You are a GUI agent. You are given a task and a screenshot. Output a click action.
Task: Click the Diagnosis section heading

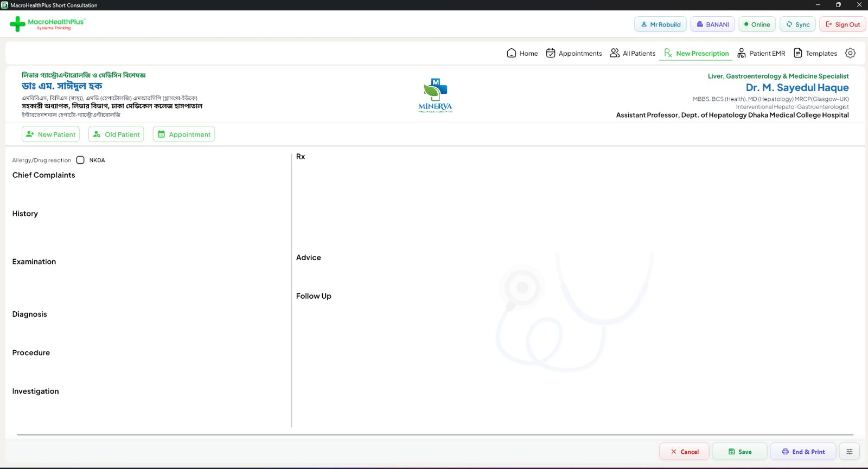[x=30, y=314]
